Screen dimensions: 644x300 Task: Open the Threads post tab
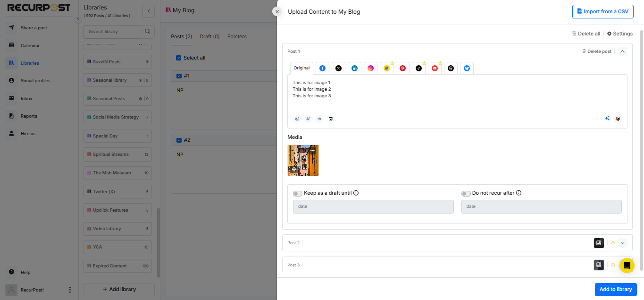pyautogui.click(x=451, y=68)
